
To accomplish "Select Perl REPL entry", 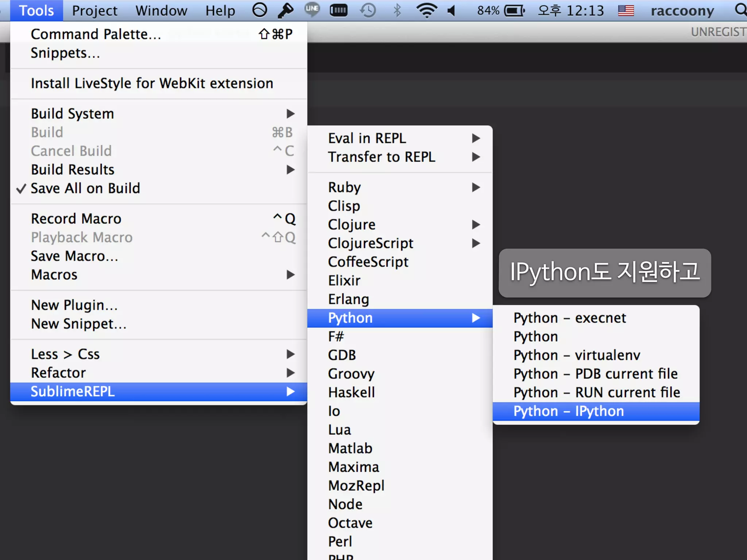I will pyautogui.click(x=400, y=541).
